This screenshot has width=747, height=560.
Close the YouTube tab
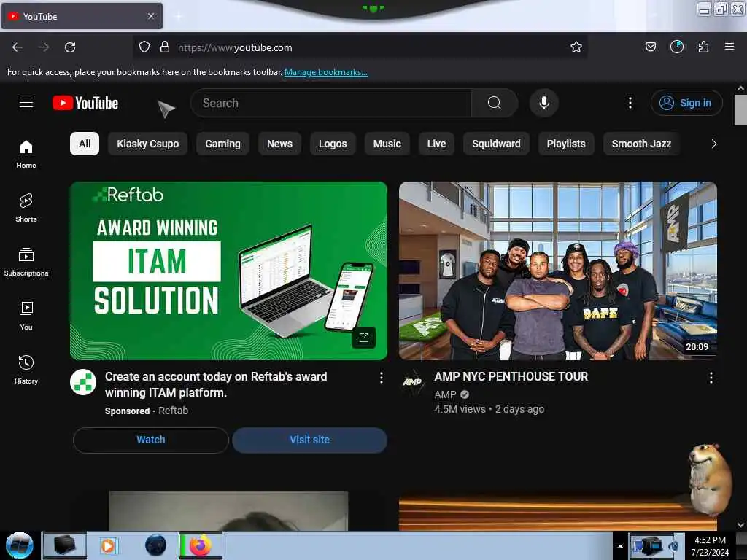151,16
